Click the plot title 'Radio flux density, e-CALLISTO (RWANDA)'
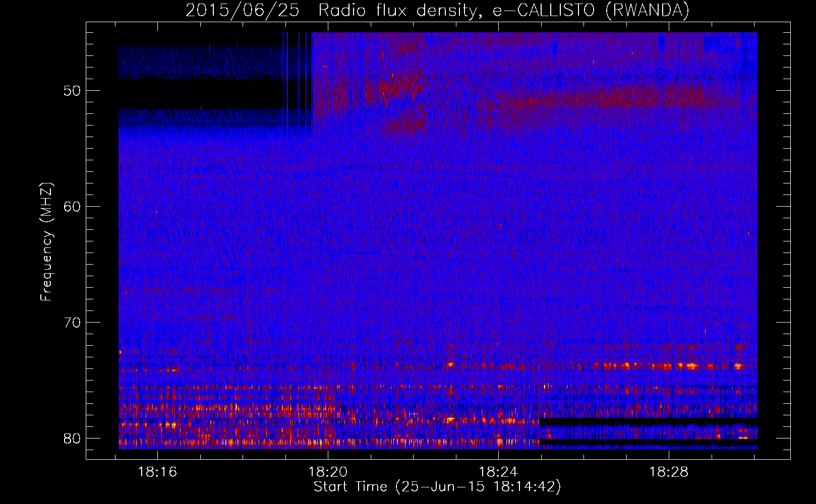Image resolution: width=816 pixels, height=504 pixels. (x=504, y=10)
